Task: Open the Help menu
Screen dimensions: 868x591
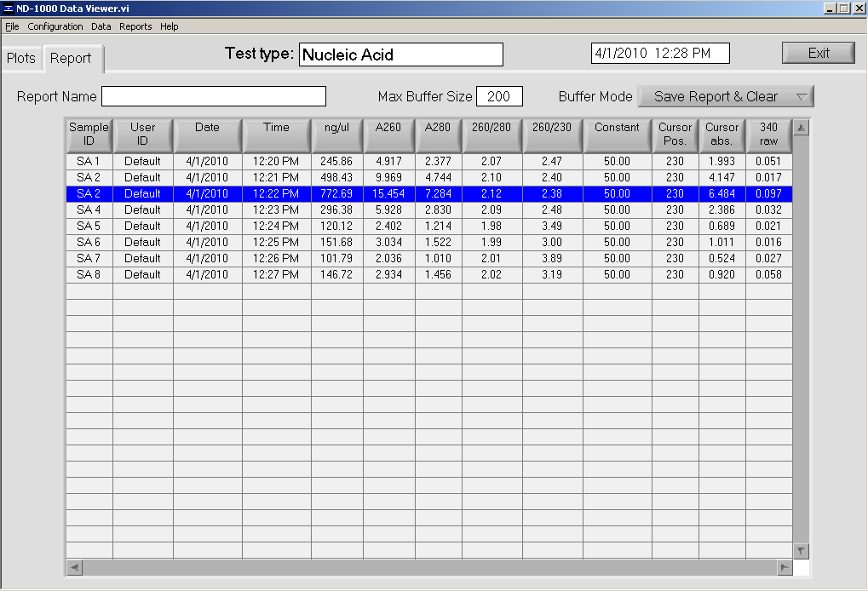Action: point(169,26)
